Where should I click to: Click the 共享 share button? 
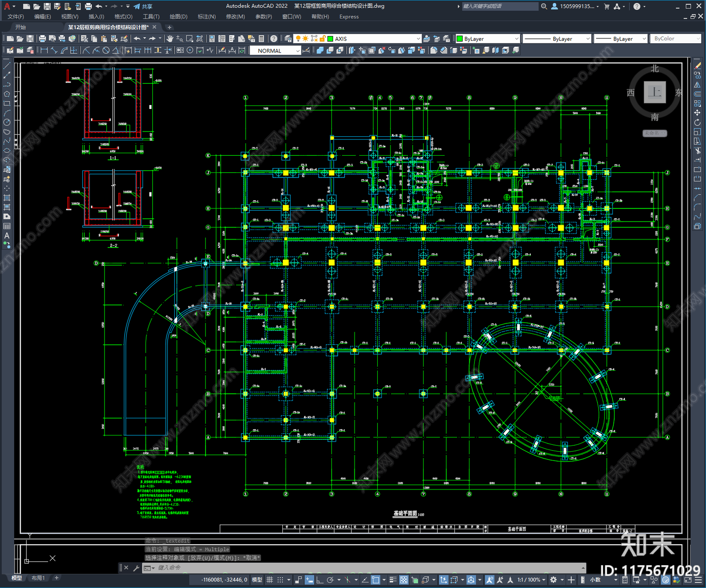point(143,6)
